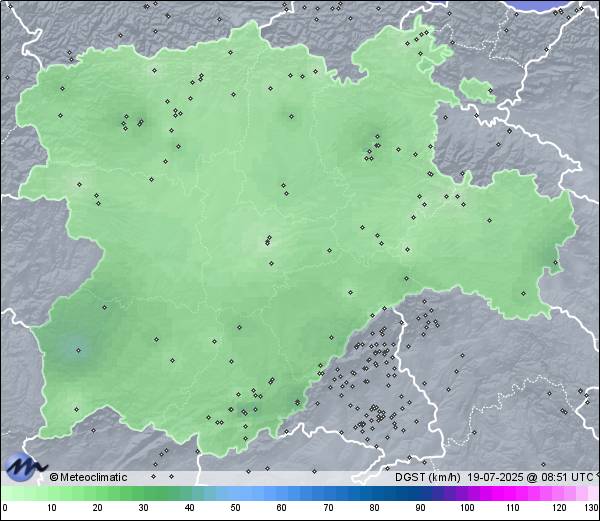Click the 20 value on the scale

click(x=98, y=508)
